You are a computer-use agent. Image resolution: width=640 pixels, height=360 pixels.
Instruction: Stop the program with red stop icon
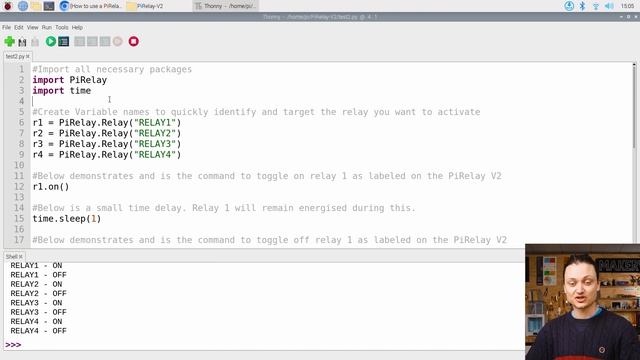pos(133,41)
